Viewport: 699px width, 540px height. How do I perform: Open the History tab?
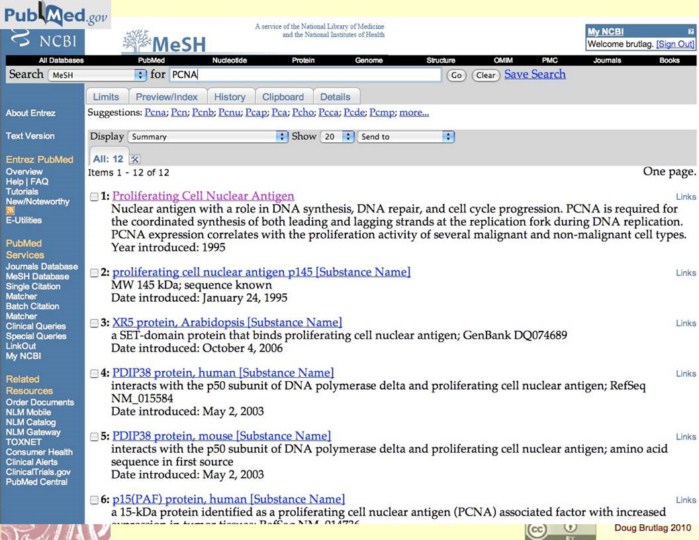coord(229,97)
